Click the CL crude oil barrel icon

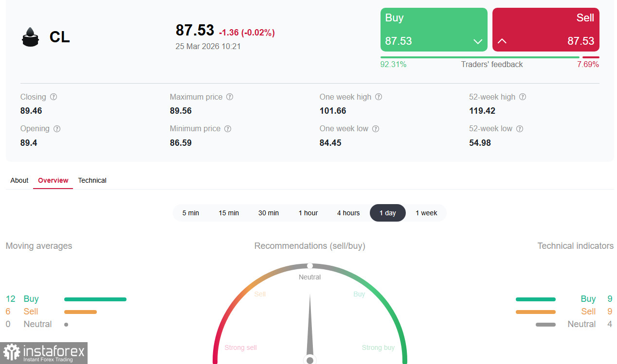pyautogui.click(x=30, y=37)
